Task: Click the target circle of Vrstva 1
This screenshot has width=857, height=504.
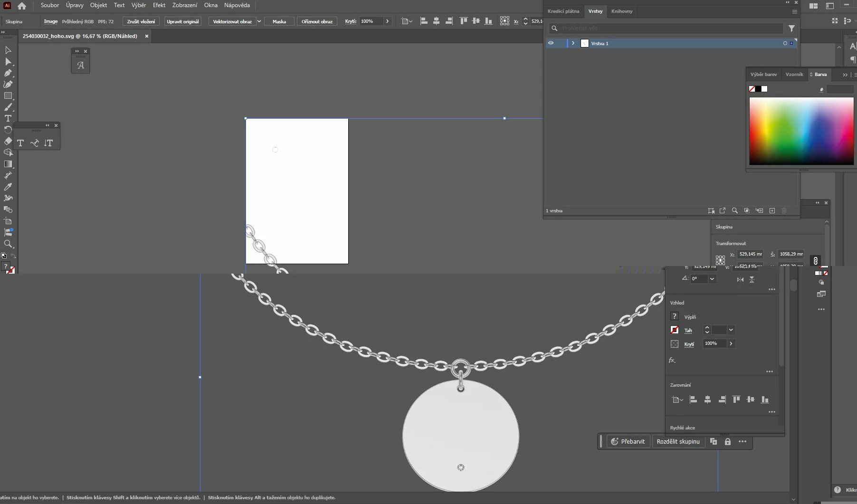Action: (785, 43)
